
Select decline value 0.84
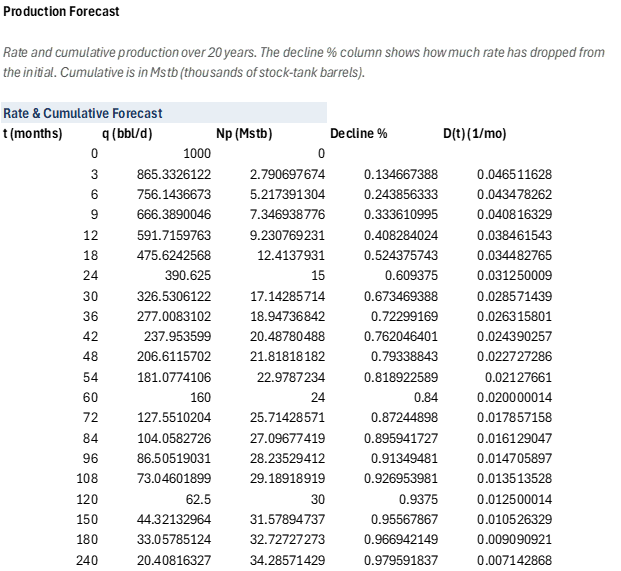coord(426,398)
